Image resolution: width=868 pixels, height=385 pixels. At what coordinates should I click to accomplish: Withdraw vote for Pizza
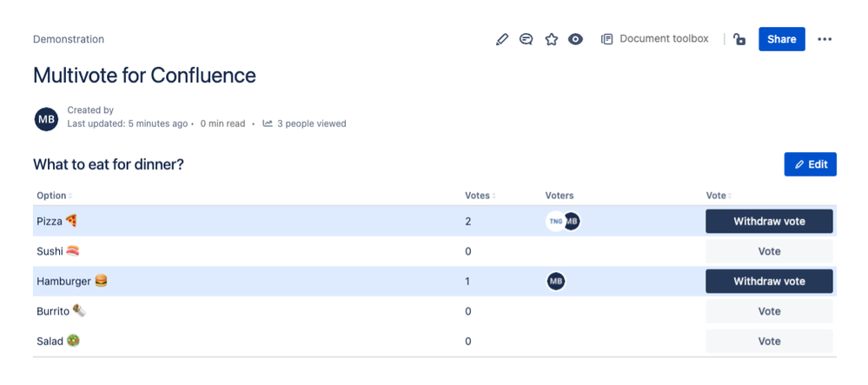point(769,222)
